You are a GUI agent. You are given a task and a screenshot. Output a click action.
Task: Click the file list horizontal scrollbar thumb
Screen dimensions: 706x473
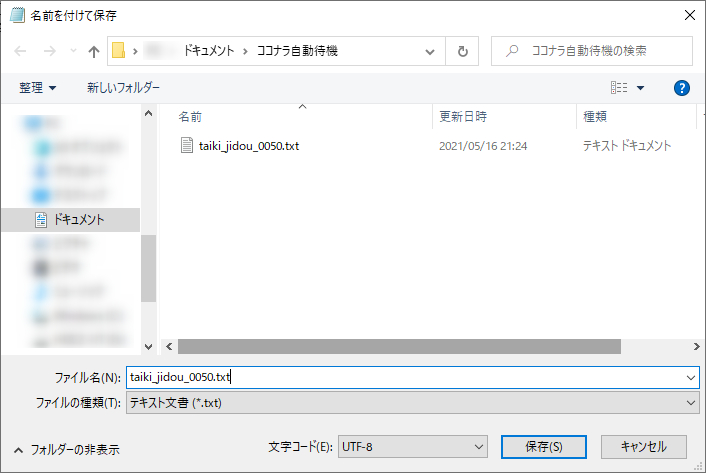(399, 347)
